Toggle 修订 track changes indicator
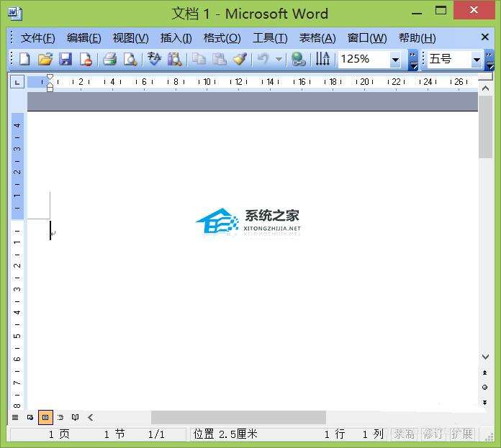This screenshot has width=501, height=448. (433, 434)
